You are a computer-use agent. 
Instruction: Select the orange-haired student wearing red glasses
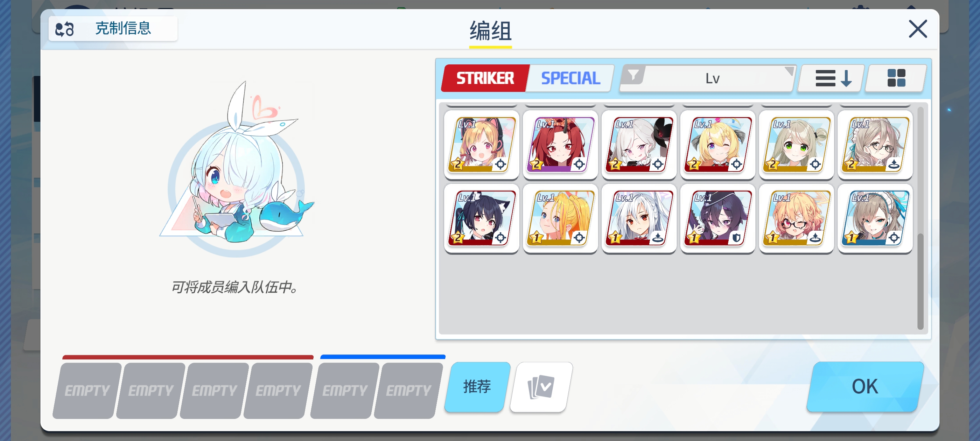tap(796, 218)
